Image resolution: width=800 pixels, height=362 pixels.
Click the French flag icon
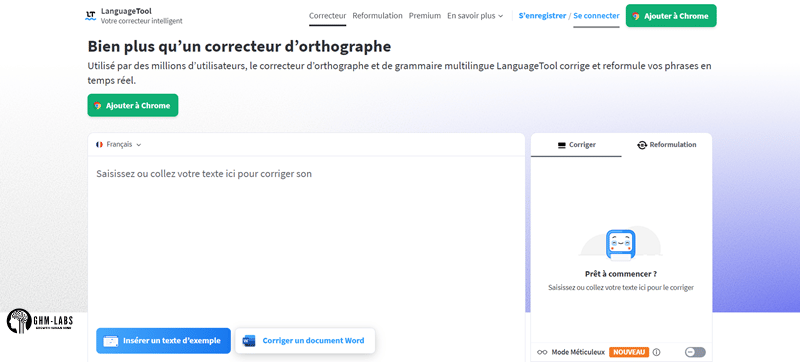99,144
